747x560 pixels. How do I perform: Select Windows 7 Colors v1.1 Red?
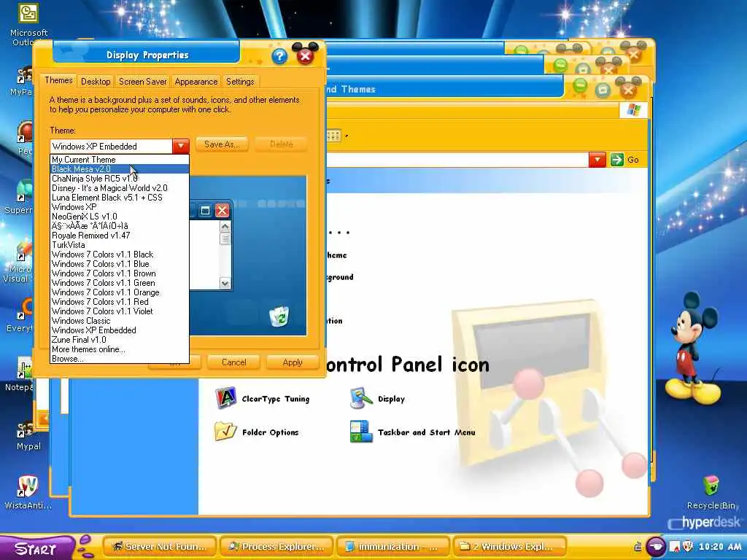coord(120,302)
